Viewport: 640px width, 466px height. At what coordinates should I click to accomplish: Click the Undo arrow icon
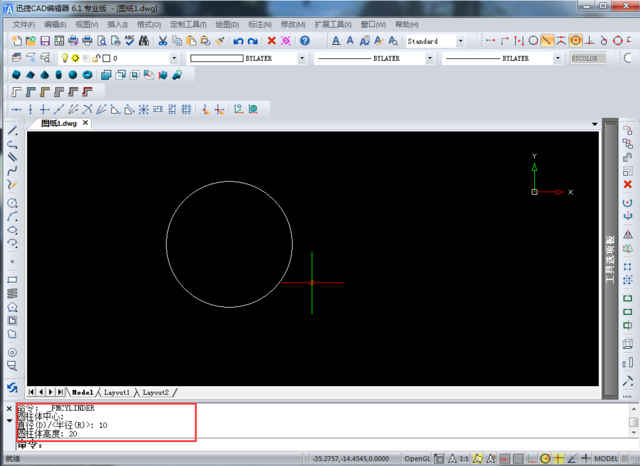[x=238, y=41]
